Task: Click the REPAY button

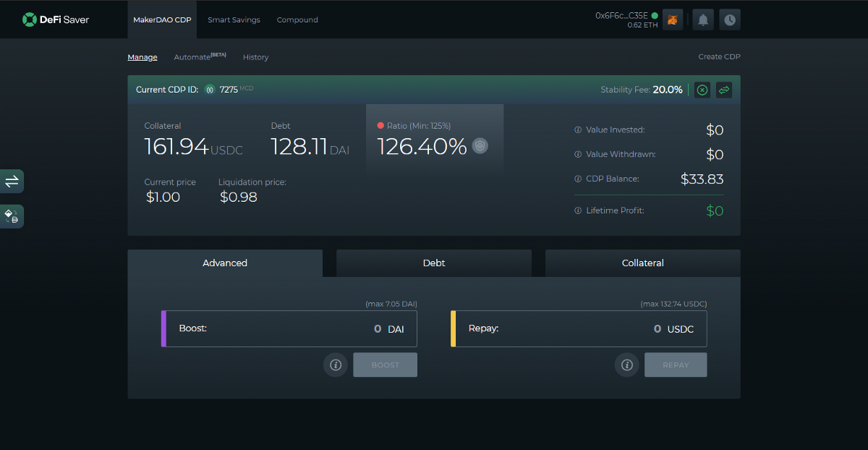Action: [676, 365]
